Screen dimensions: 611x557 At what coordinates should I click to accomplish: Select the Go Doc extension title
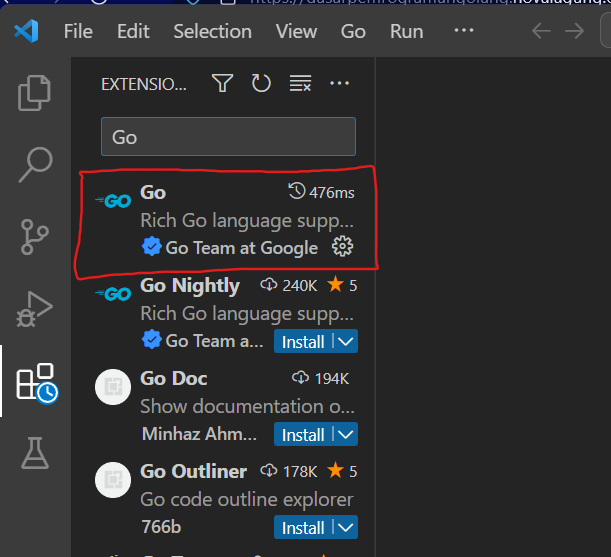(x=174, y=378)
